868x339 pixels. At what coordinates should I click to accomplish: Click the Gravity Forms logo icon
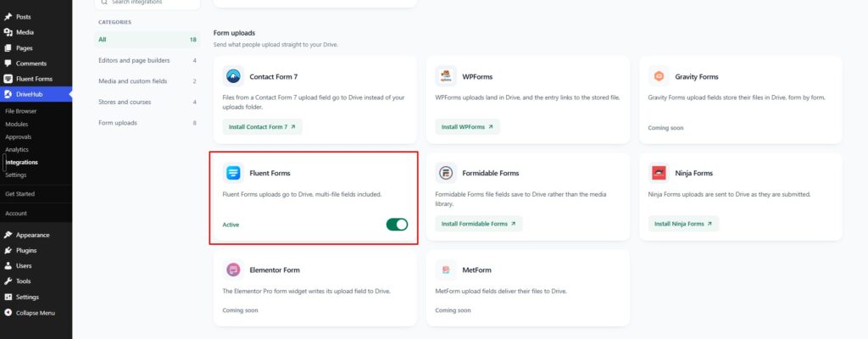click(659, 76)
